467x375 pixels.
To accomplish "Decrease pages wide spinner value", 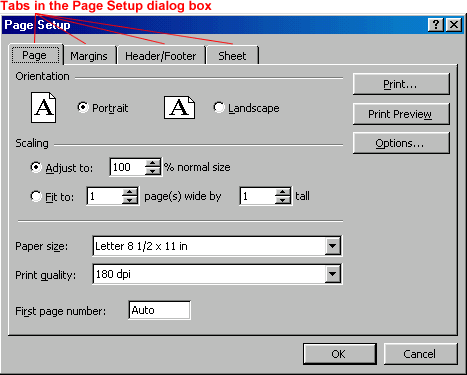I will click(x=130, y=200).
